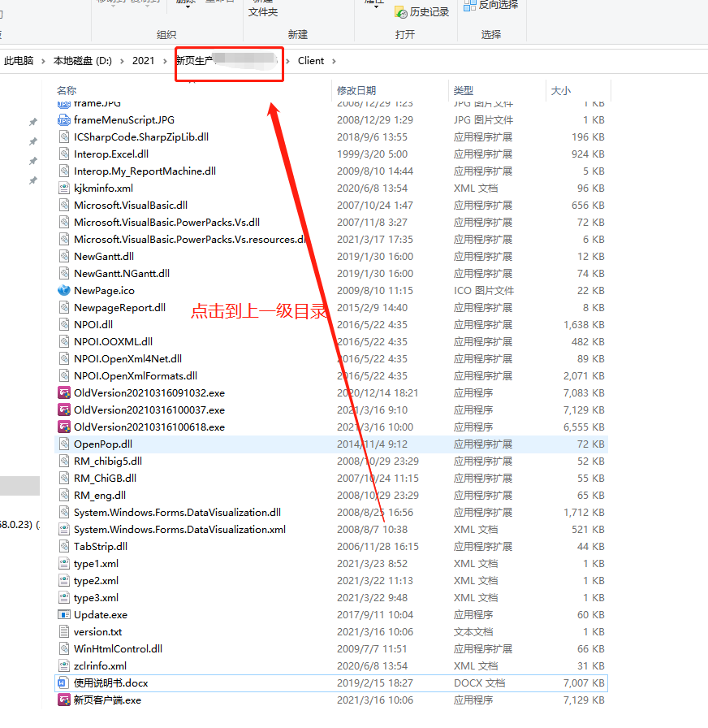Click the kjkminfo.xml file icon

(64, 188)
